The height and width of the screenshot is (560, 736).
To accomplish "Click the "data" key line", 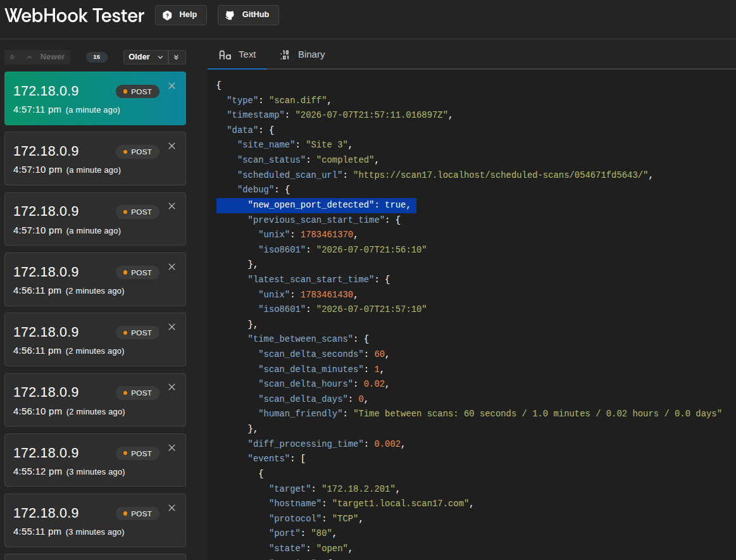I will (250, 130).
